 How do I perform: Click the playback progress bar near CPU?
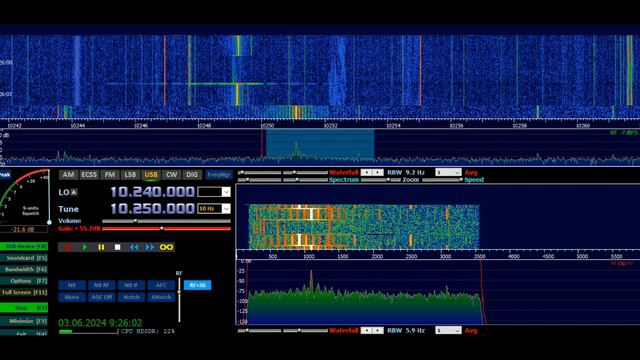(x=89, y=332)
